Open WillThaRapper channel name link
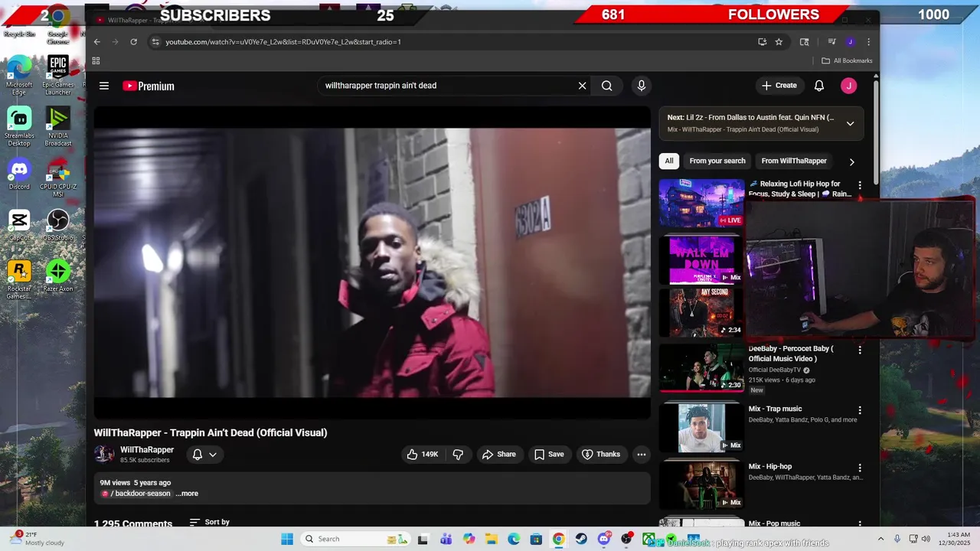Image resolution: width=980 pixels, height=551 pixels. (x=147, y=450)
